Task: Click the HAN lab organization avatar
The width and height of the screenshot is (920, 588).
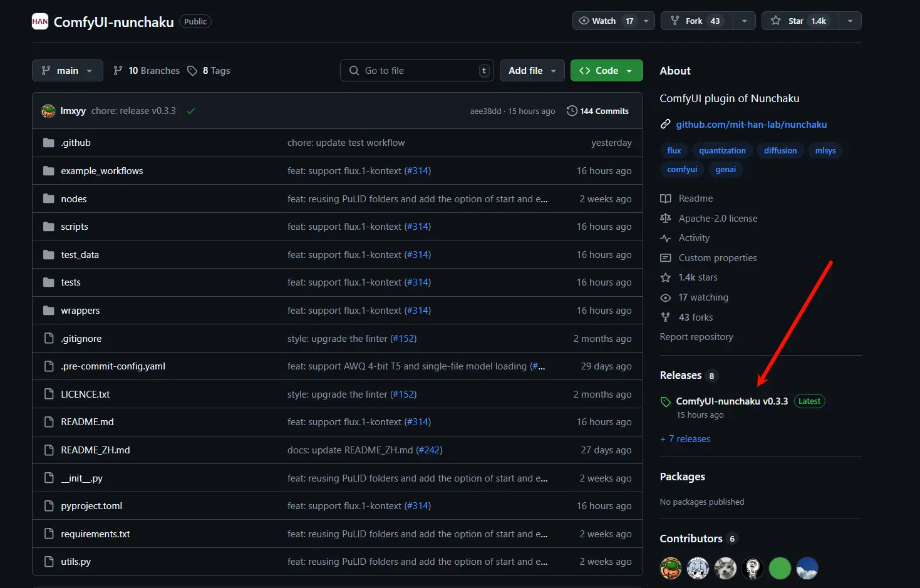Action: coord(40,21)
